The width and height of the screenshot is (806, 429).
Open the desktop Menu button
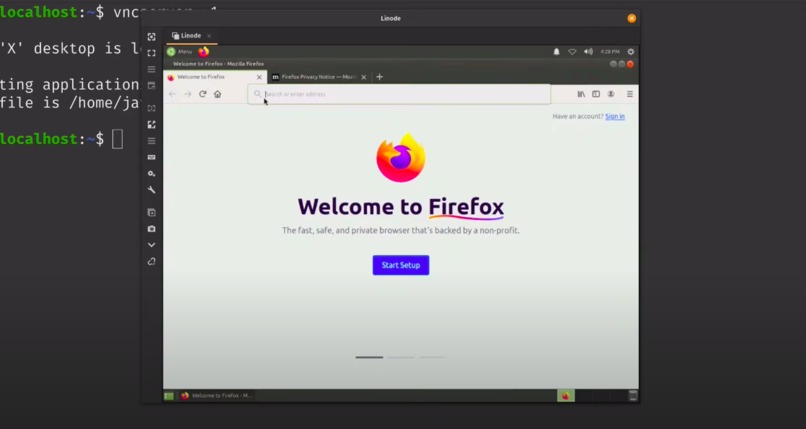click(179, 51)
